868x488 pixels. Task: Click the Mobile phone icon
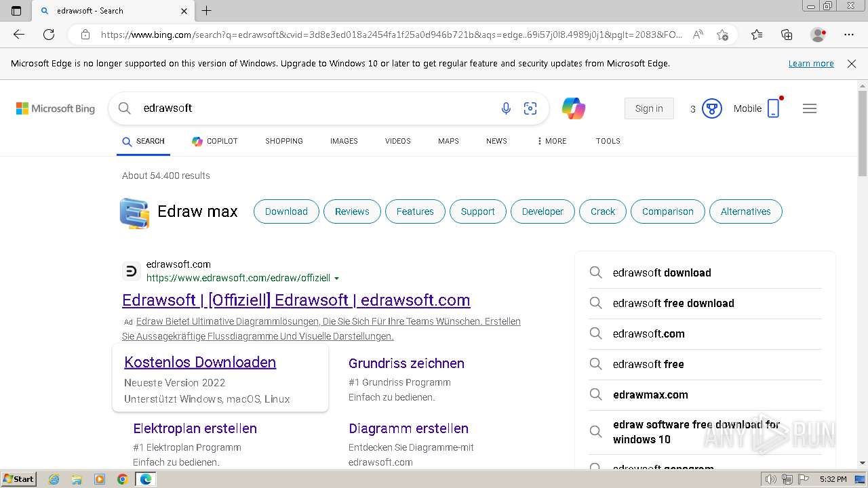(x=774, y=108)
